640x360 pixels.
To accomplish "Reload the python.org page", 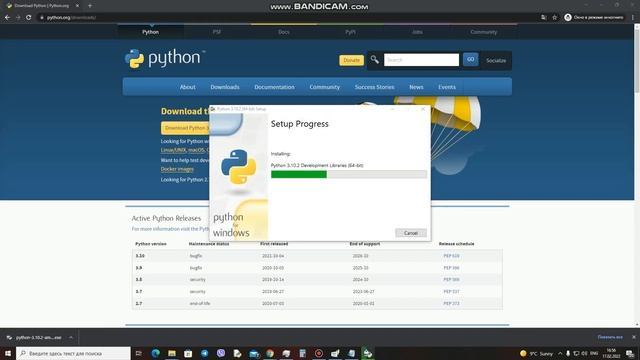I will tap(29, 18).
